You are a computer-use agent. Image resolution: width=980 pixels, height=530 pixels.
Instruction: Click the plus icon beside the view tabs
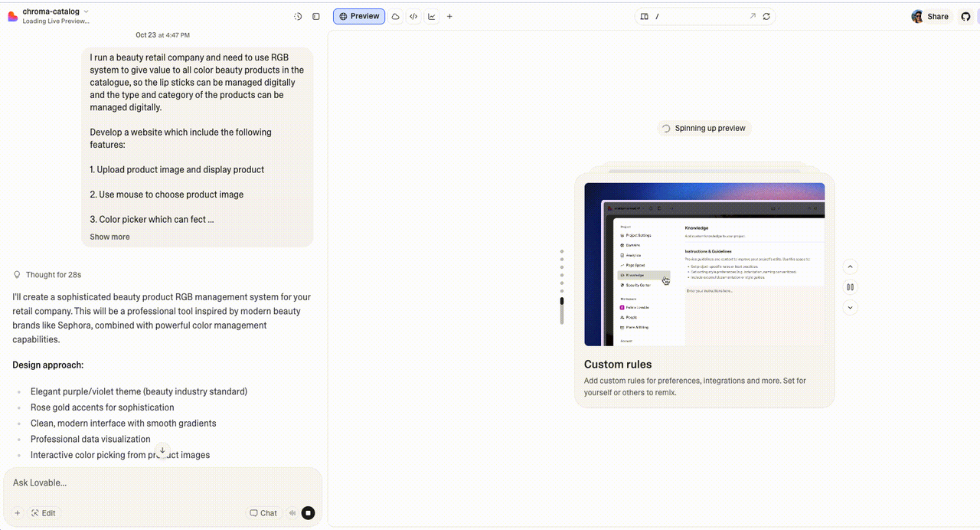click(449, 16)
